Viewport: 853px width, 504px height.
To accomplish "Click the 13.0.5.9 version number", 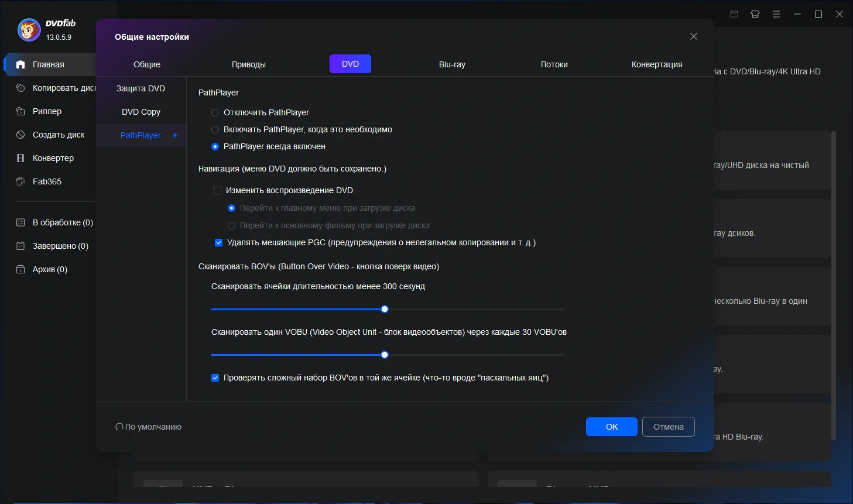I will click(59, 37).
